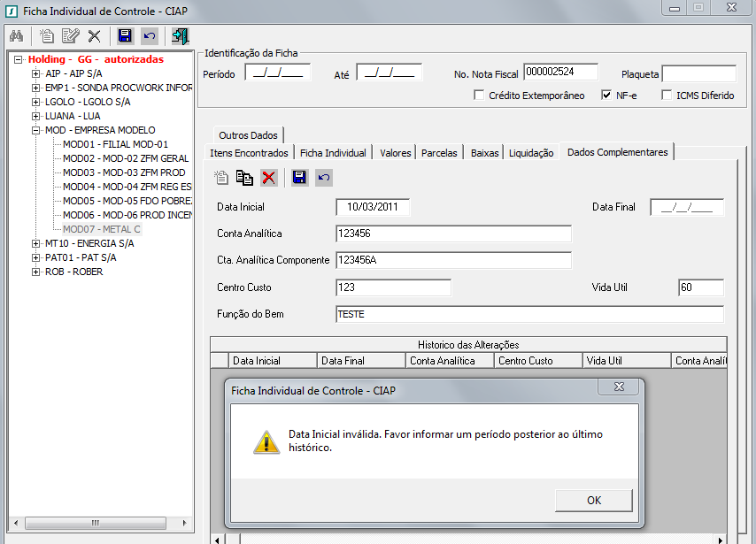This screenshot has height=544, width=756.
Task: Click the Função do Bem text field
Action: 529,314
